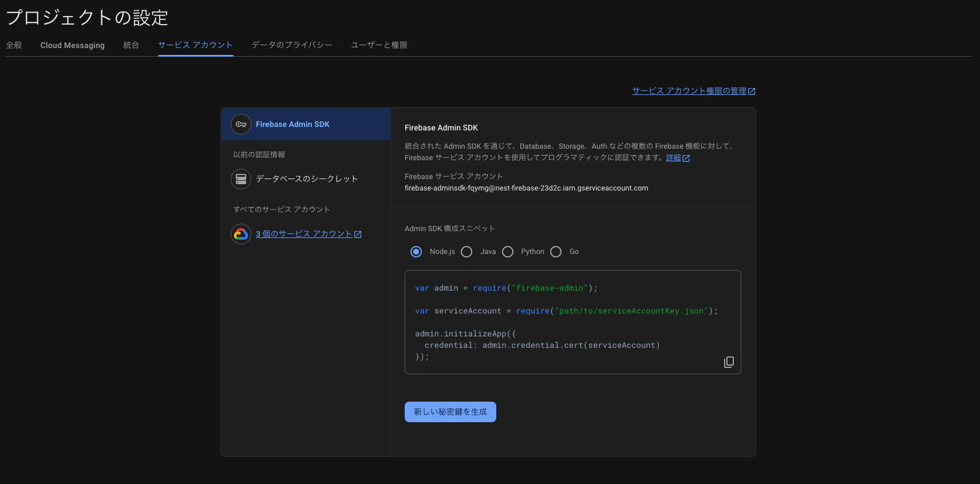Go to the 統合 tab
Image resolution: width=980 pixels, height=484 pixels.
pos(131,45)
